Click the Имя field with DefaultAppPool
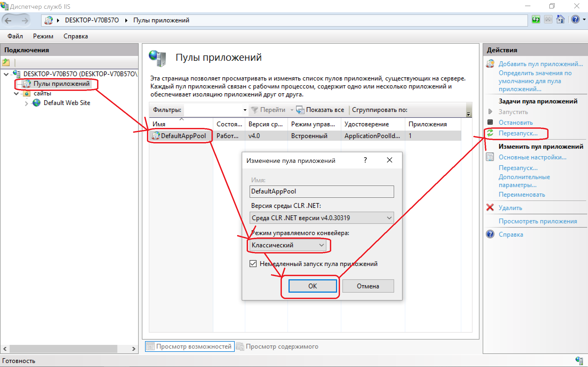This screenshot has width=588, height=367. coord(322,191)
